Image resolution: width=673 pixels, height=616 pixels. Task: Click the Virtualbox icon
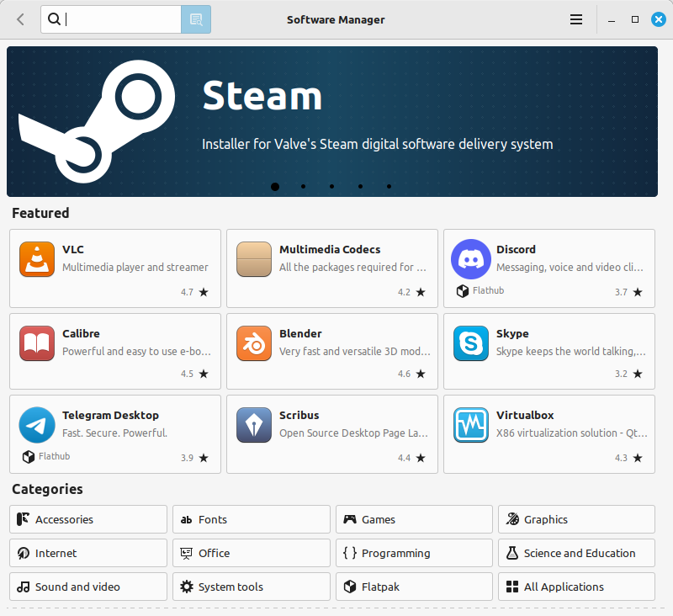470,425
